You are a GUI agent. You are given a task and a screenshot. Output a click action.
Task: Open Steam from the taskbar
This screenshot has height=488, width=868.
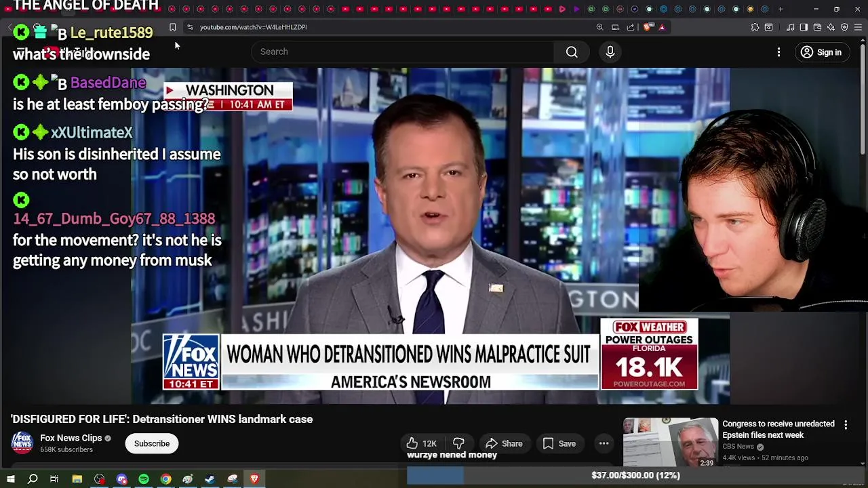210,479
